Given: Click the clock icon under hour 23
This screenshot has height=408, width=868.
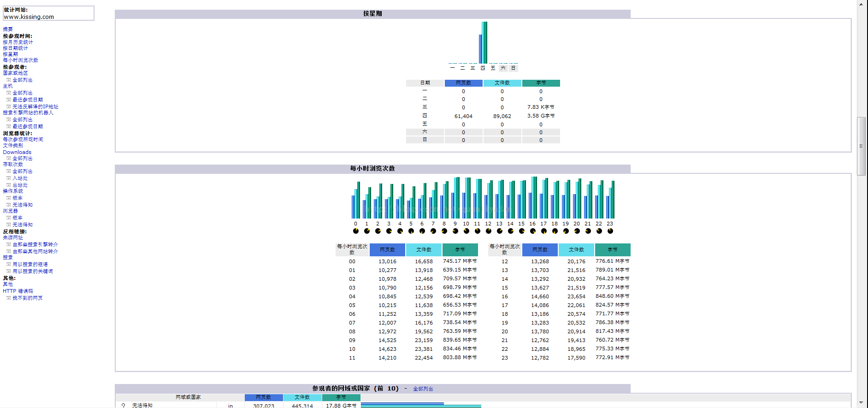Looking at the screenshot, I should (x=610, y=231).
